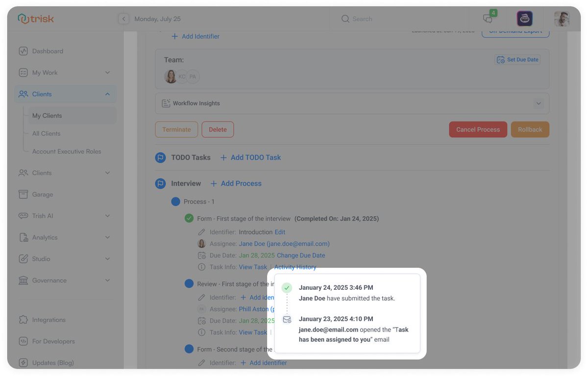Open Account Executive Roles
The height and width of the screenshot is (377, 588).
[x=66, y=151]
